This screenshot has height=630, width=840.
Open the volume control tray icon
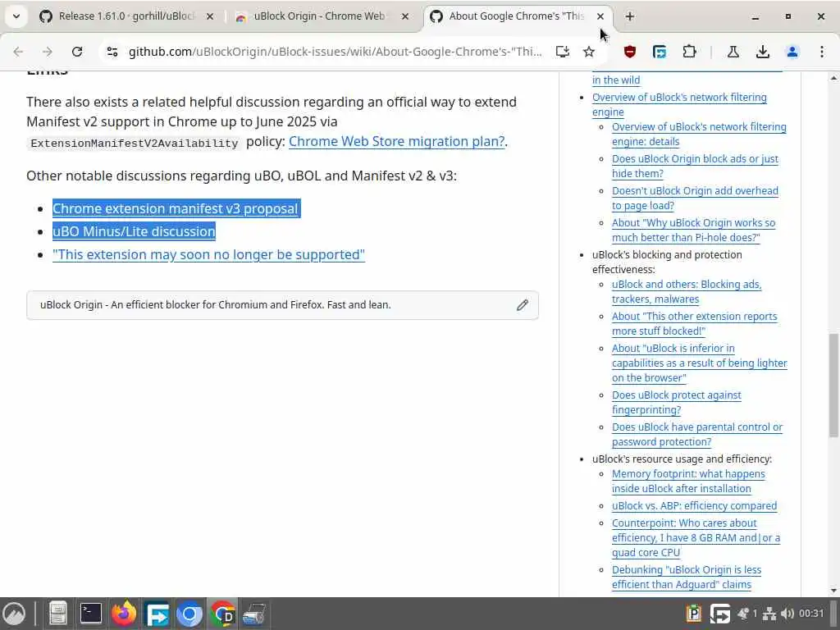787,614
